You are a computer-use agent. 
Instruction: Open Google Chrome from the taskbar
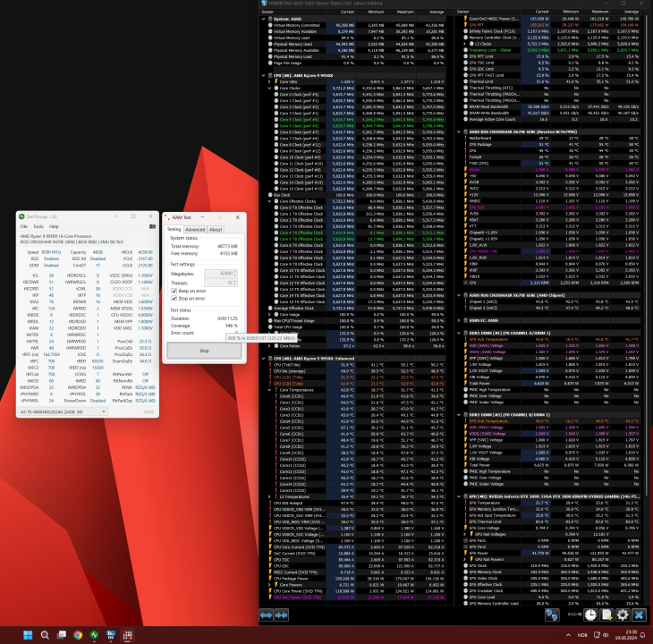78,634
